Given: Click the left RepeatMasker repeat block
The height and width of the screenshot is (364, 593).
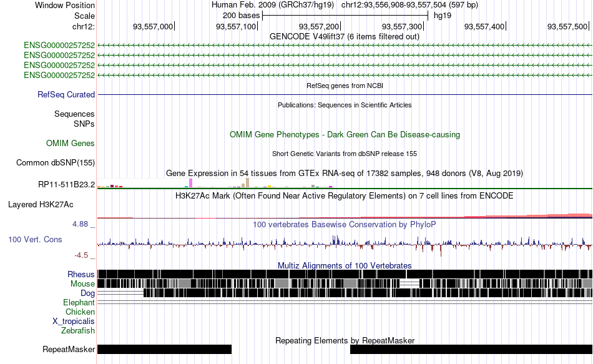Looking at the screenshot, I should (x=165, y=349).
